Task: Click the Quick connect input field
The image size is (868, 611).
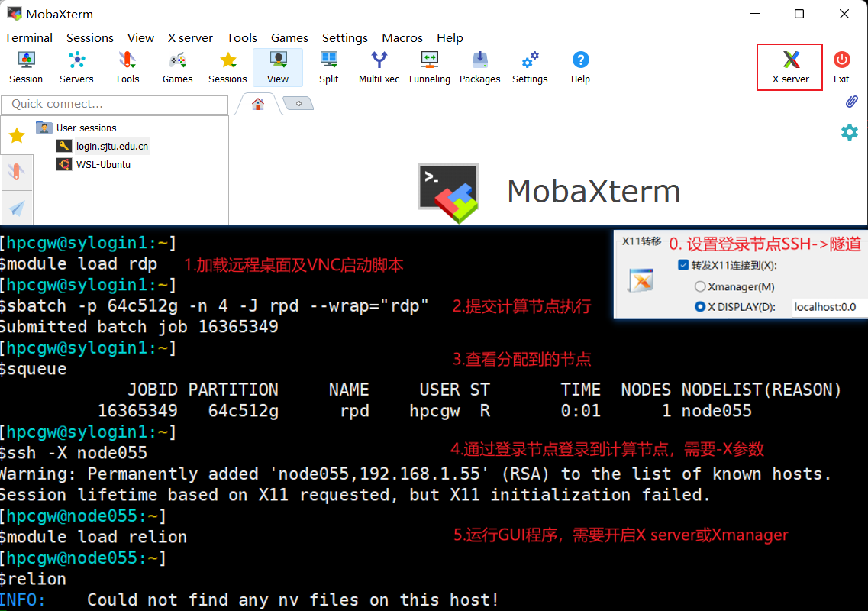Action: [115, 104]
